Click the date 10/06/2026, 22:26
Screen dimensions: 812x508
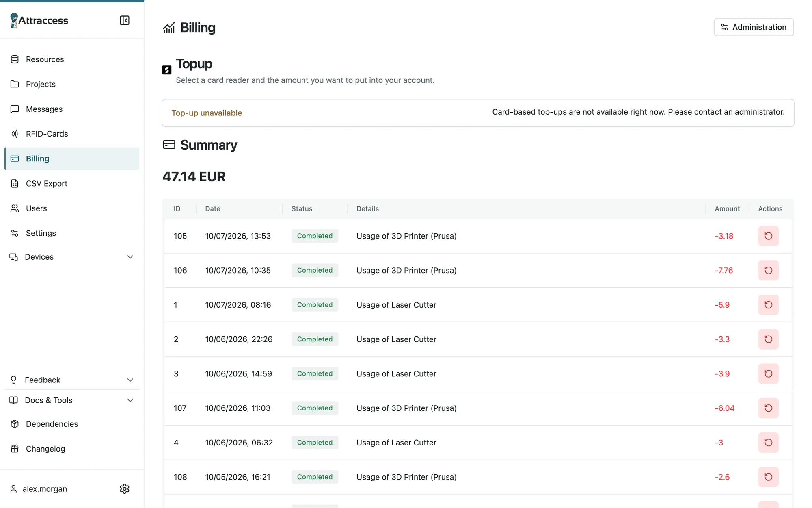click(x=239, y=339)
